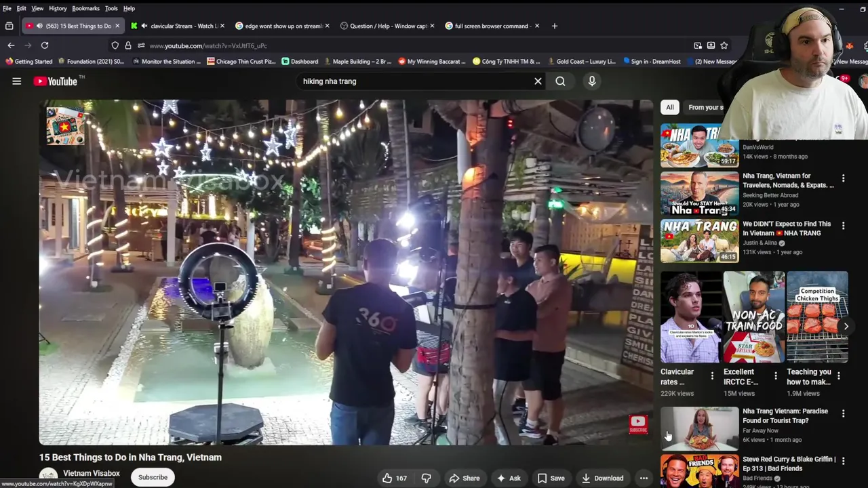Open the Competition Chicken Thighs short thumbnail
This screenshot has width=868, height=488.
click(x=817, y=317)
